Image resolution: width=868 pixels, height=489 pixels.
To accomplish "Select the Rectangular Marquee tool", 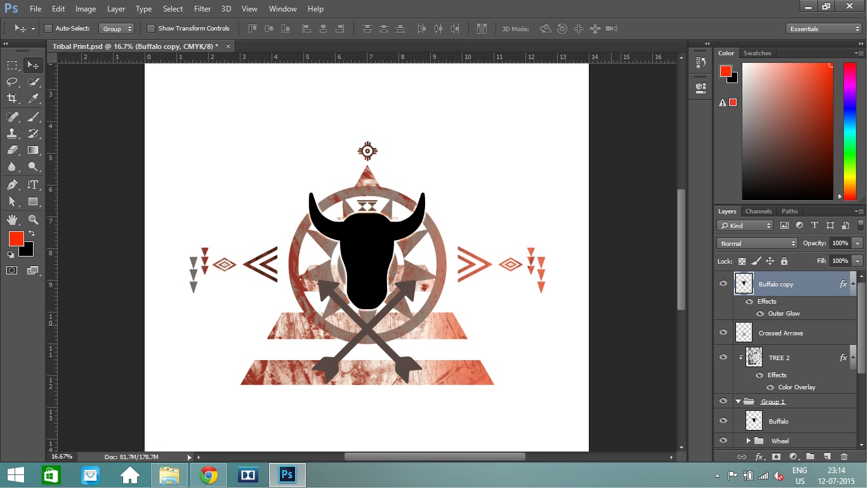I will pos(12,65).
